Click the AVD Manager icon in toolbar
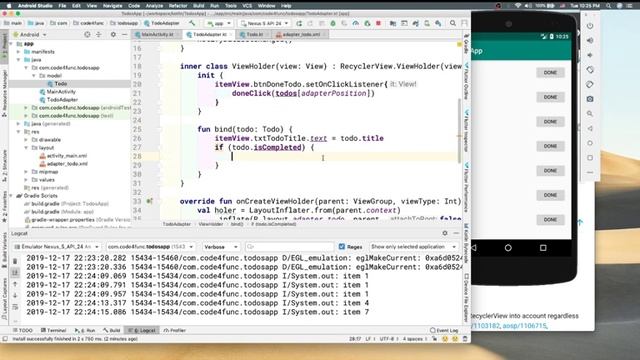 [427, 24]
